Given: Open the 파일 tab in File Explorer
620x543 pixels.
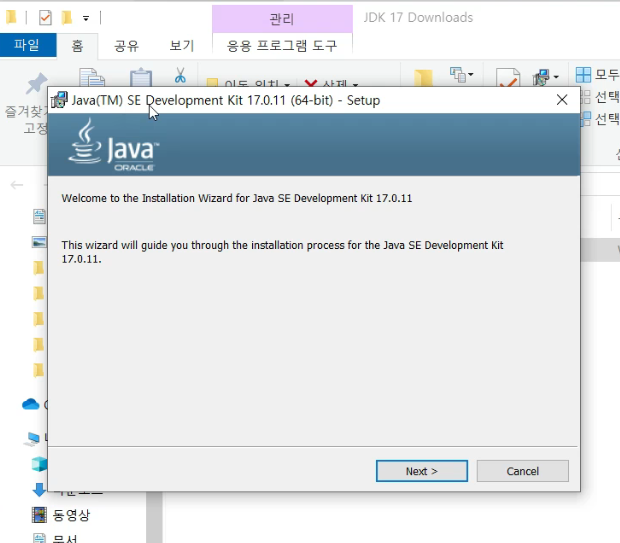Looking at the screenshot, I should point(28,45).
